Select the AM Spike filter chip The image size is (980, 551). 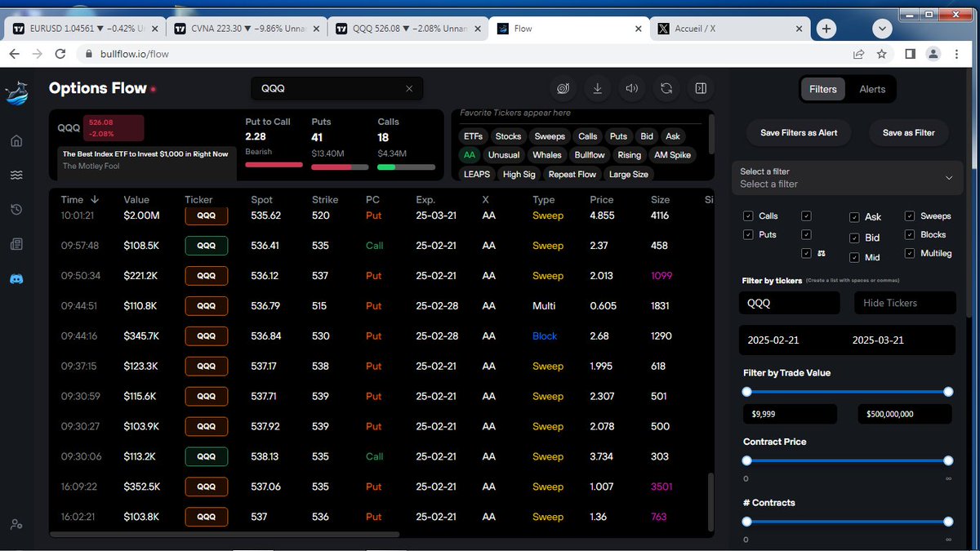tap(672, 155)
